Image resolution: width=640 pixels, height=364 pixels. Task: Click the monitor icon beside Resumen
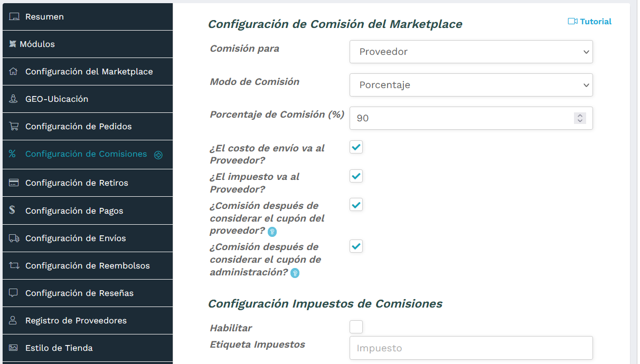[x=15, y=16]
